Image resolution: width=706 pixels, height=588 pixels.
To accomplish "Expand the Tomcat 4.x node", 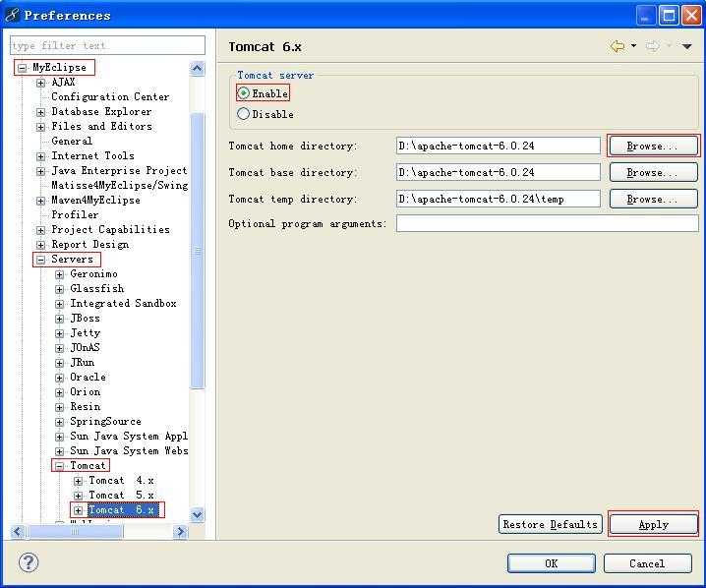I will click(x=78, y=481).
